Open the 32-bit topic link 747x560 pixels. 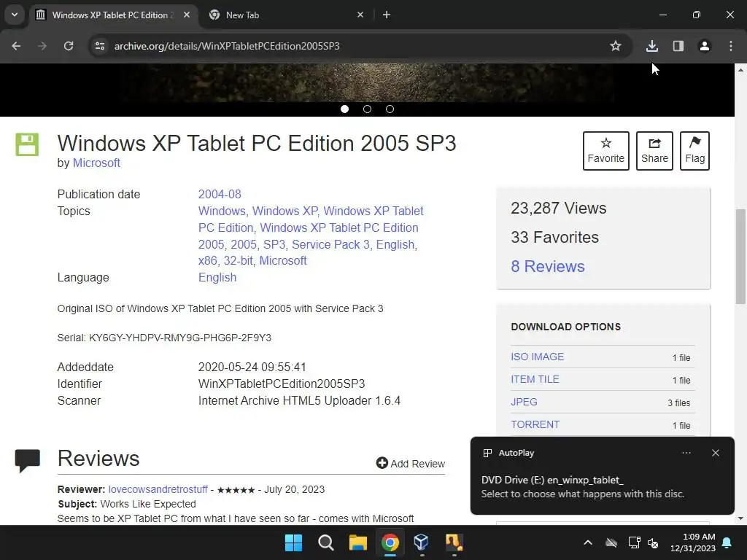[239, 260]
